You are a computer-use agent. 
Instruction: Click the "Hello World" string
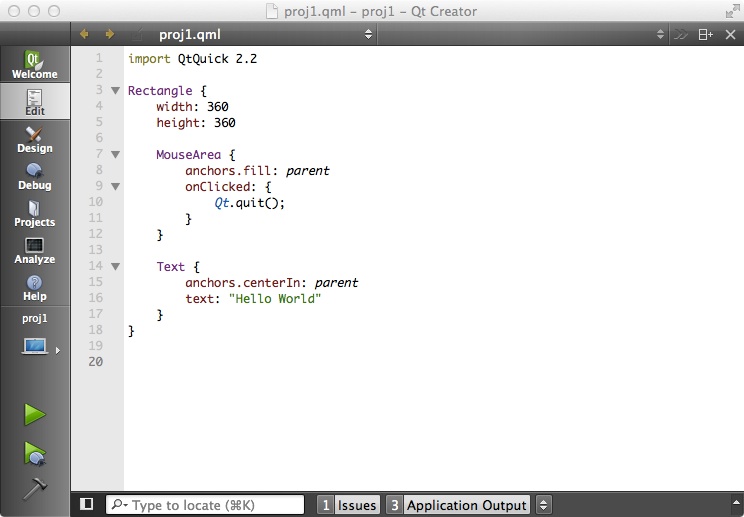pyautogui.click(x=275, y=299)
